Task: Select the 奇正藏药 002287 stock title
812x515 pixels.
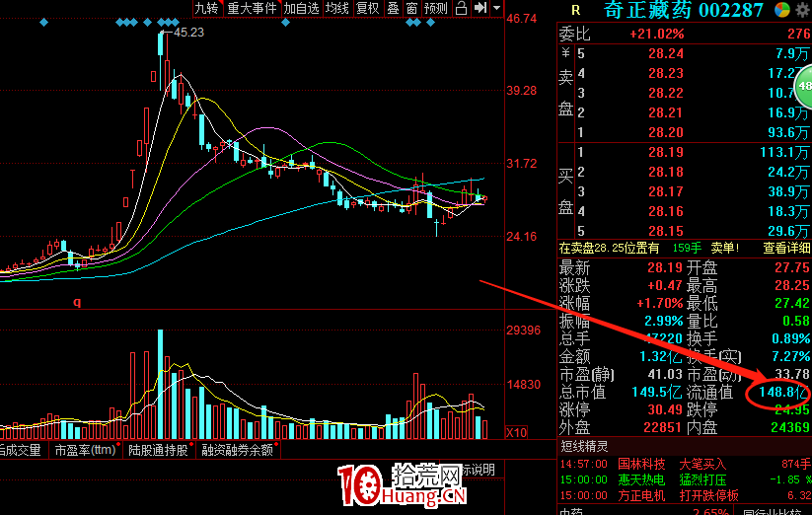Action: coord(683,10)
